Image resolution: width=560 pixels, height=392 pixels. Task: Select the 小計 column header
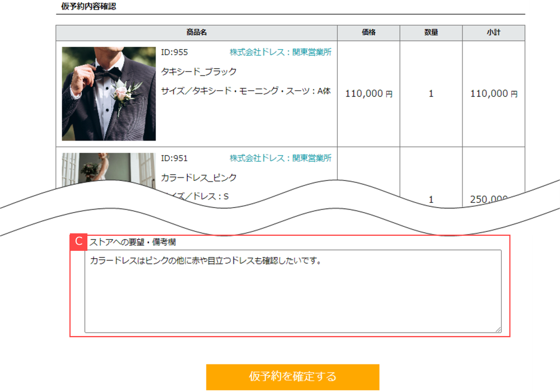click(x=493, y=32)
